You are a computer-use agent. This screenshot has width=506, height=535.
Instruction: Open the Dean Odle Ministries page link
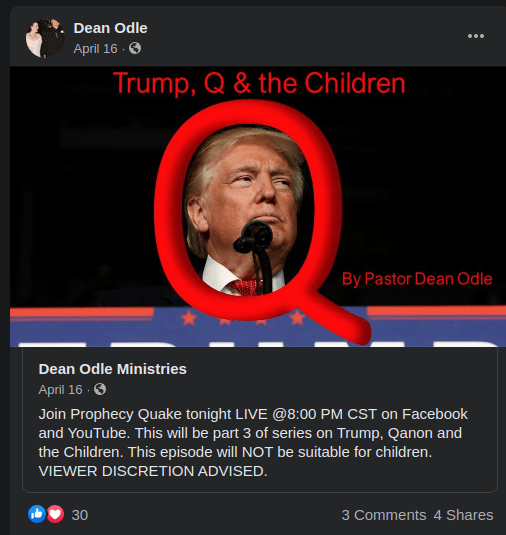[x=113, y=369]
